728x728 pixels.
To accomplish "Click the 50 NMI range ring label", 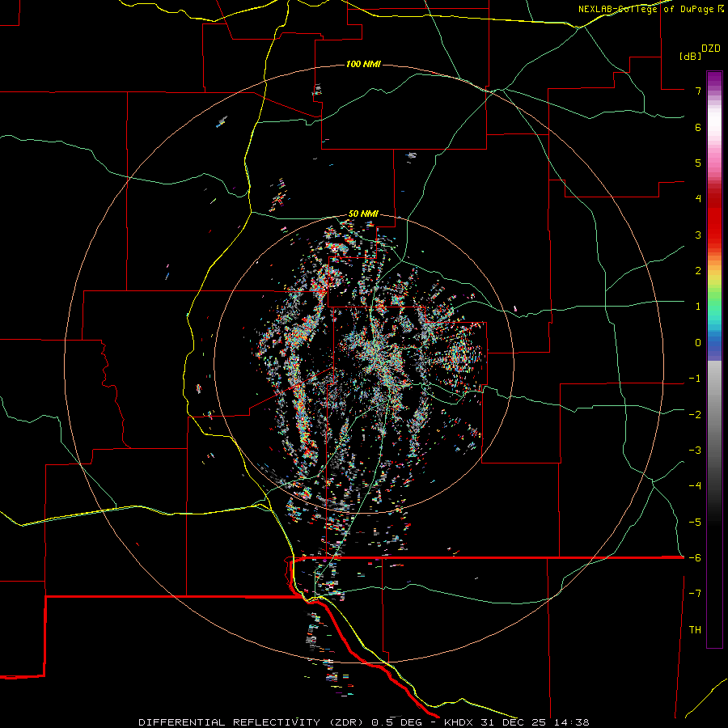I will (x=363, y=214).
